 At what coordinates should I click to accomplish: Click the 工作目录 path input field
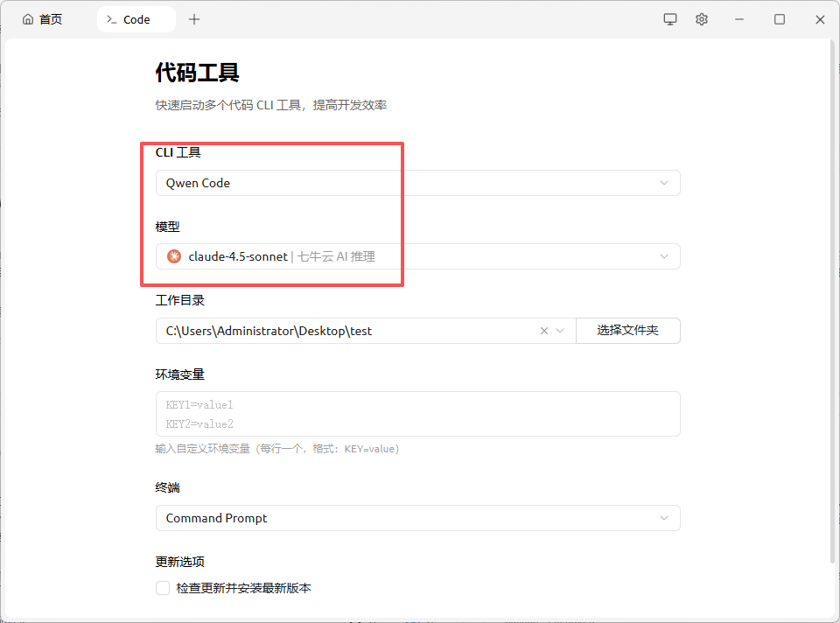point(350,331)
